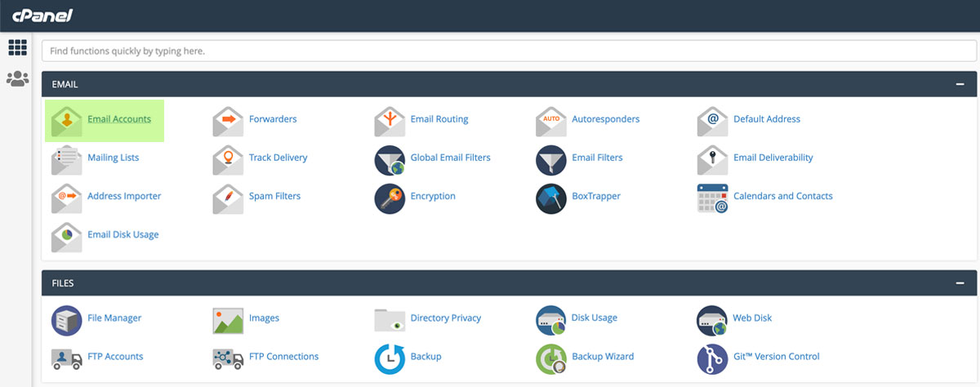Image resolution: width=980 pixels, height=387 pixels.
Task: Open Address Importer link
Action: pos(124,196)
